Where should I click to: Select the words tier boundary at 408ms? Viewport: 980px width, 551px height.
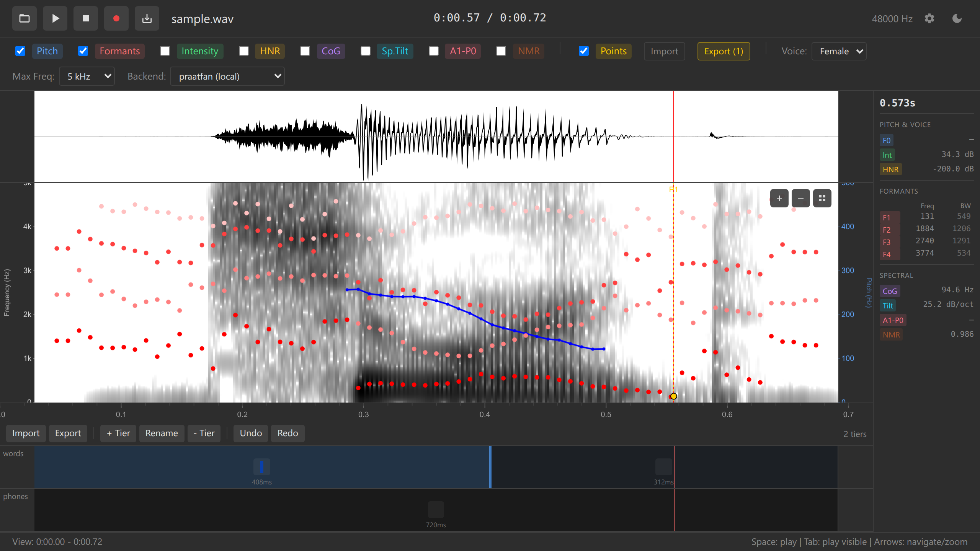tap(490, 467)
